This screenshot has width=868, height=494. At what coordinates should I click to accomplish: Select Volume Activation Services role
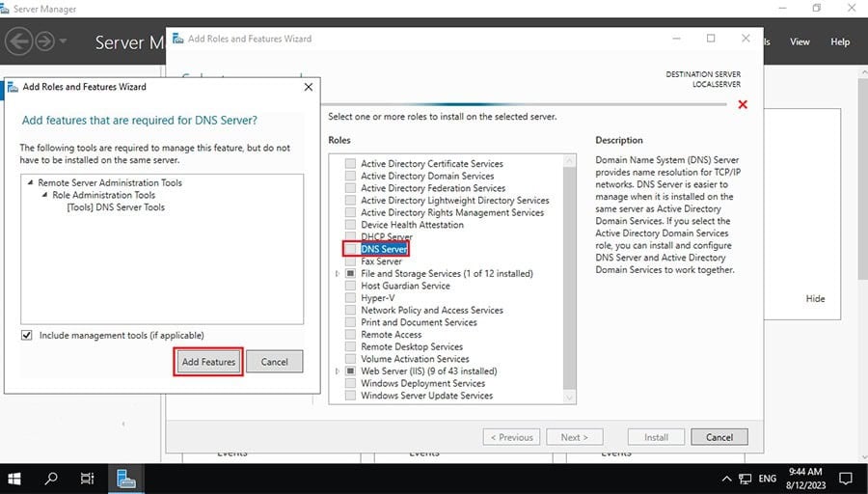coord(415,358)
